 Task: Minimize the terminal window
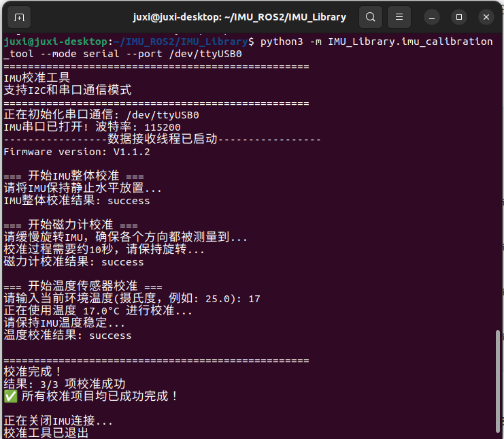(x=432, y=17)
